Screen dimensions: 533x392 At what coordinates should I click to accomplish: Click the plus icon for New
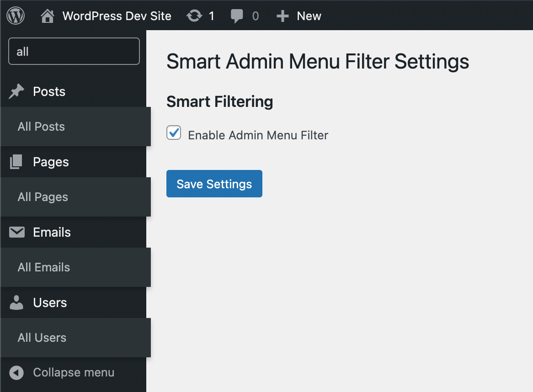[282, 16]
